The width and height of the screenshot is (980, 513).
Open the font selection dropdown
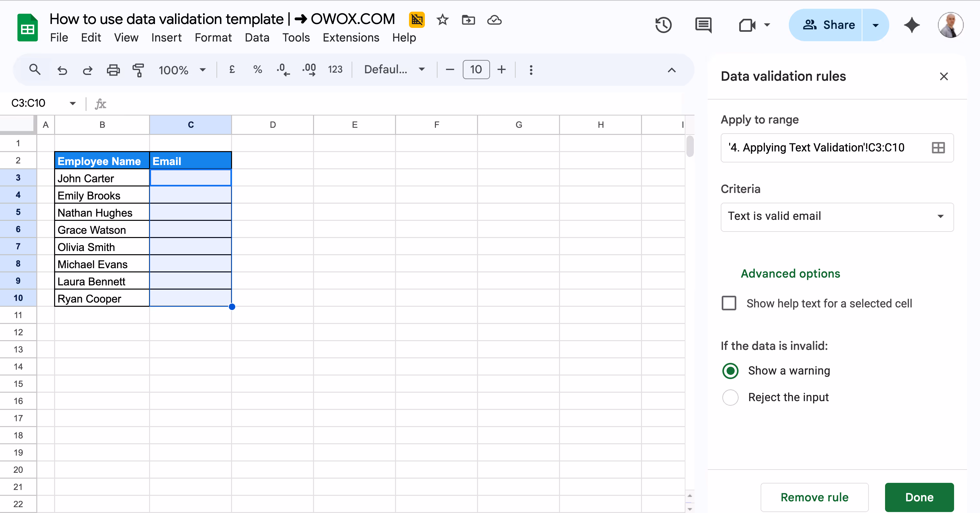tap(394, 70)
